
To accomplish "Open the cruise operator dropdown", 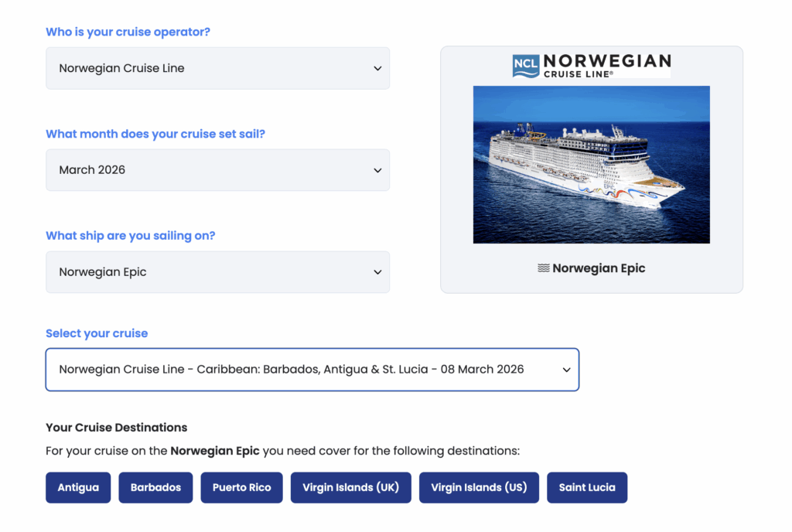I will [x=217, y=68].
